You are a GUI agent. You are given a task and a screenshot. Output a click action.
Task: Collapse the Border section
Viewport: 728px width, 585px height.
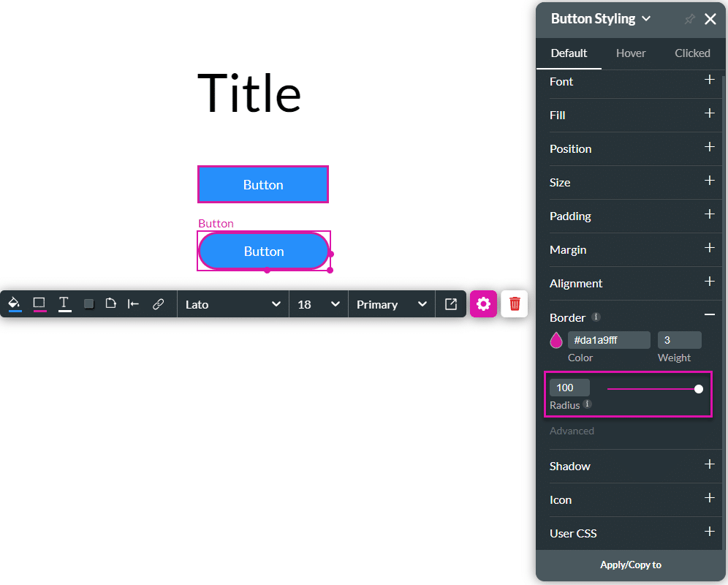click(x=709, y=314)
